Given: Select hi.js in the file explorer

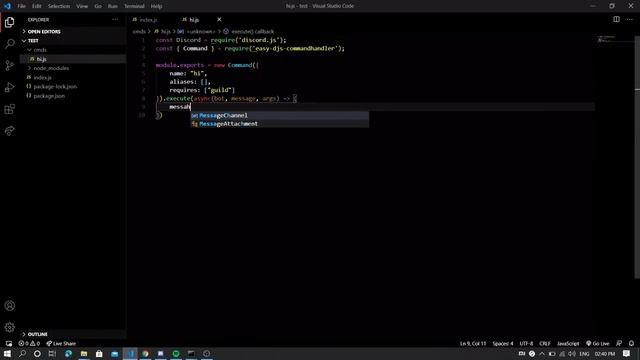Looking at the screenshot, I should 73,59.
